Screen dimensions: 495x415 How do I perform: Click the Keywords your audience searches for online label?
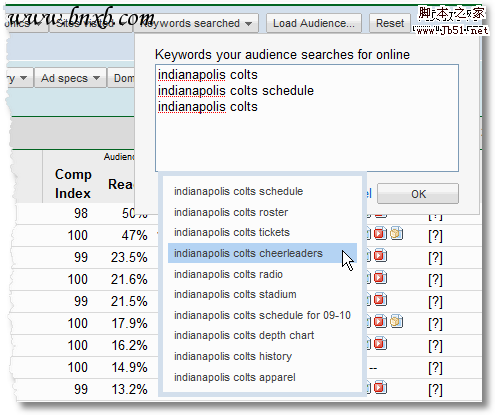point(282,55)
